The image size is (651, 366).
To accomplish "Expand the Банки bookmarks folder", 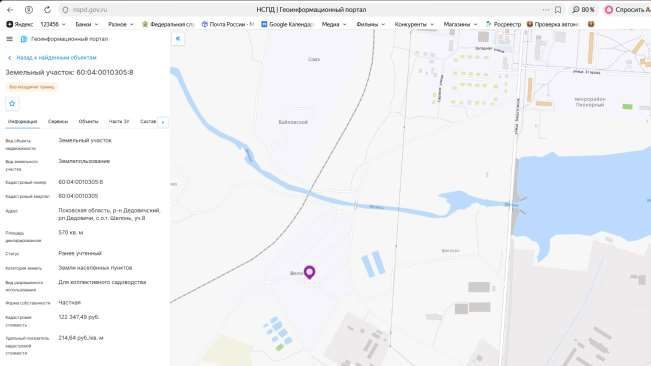I will click(x=86, y=24).
